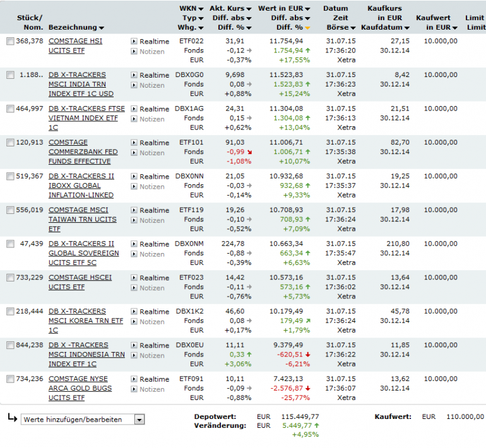Open Notizen icon for NYSE ARCA GOLD BUGS
The image size is (486, 448).
coord(134,389)
